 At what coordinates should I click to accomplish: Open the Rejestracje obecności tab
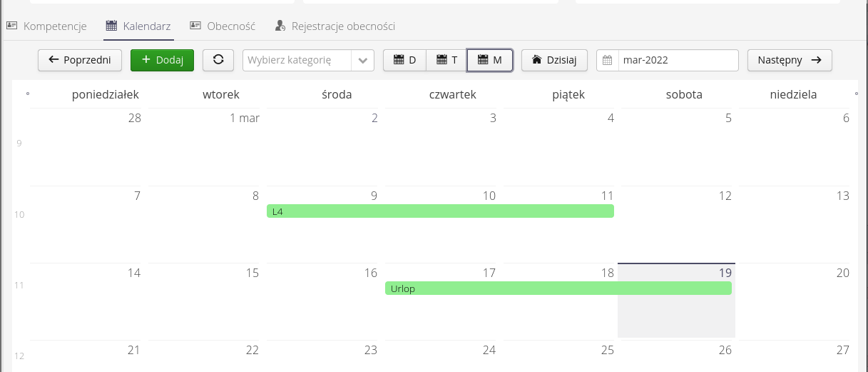click(335, 26)
